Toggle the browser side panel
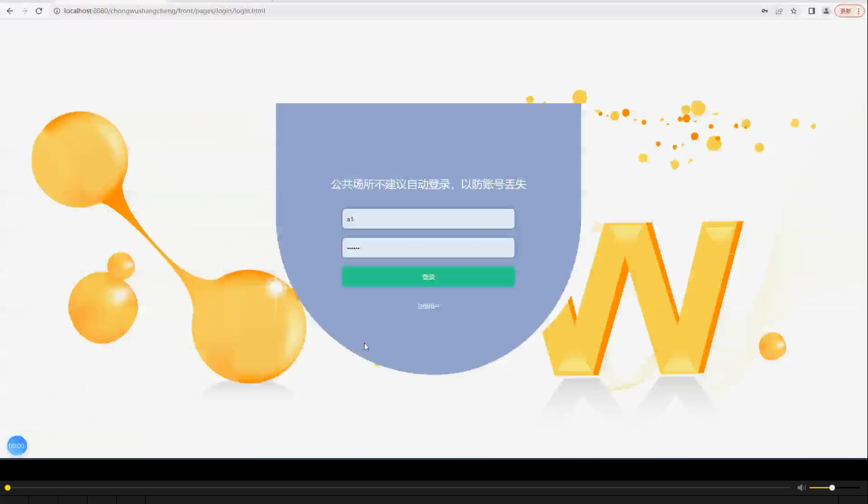Screen dimensions: 868x504 [811, 10]
